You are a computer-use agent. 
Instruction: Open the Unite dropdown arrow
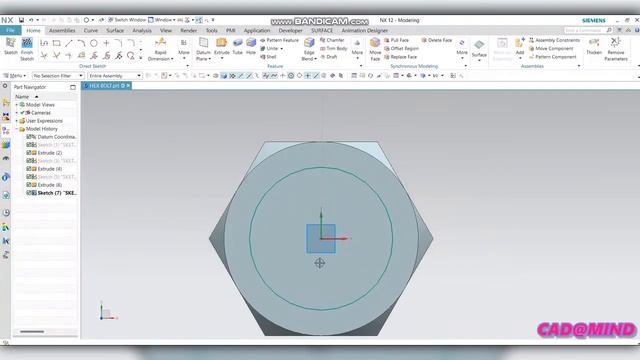click(282, 49)
